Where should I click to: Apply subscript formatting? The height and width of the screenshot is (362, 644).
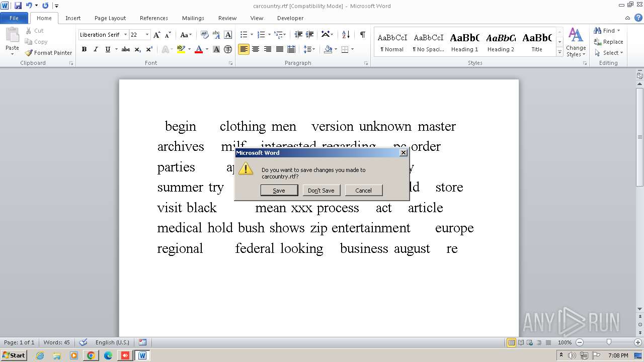click(137, 49)
